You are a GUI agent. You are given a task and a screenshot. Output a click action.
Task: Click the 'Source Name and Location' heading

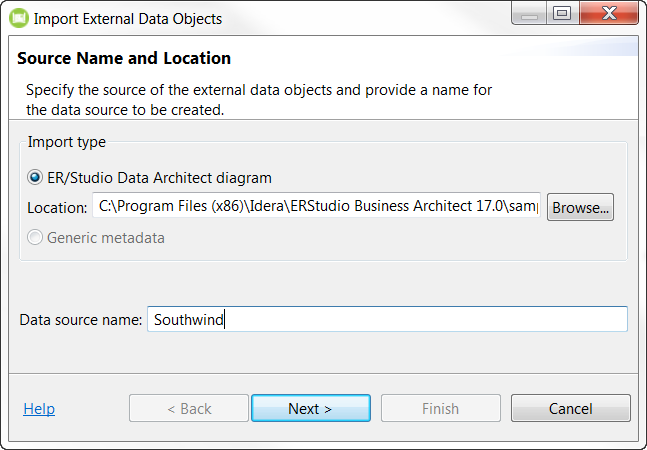tap(124, 58)
